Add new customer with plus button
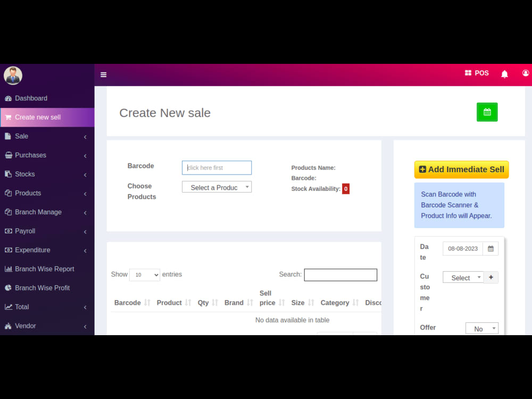 pos(491,278)
